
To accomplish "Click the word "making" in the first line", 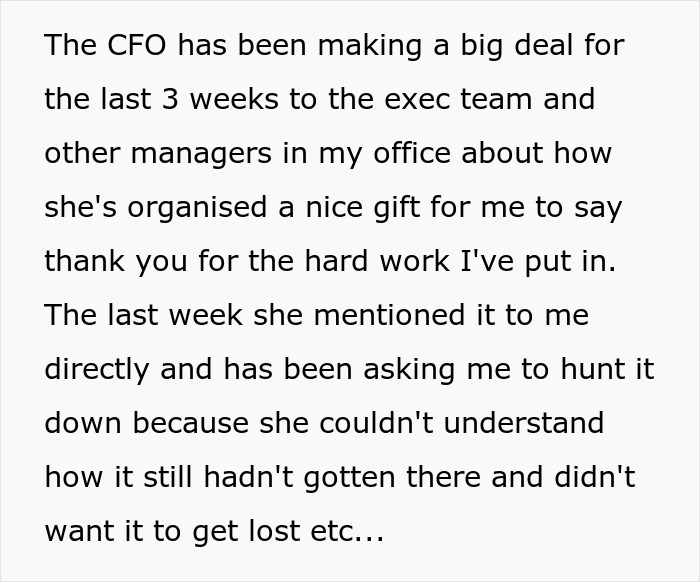I will (314, 46).
